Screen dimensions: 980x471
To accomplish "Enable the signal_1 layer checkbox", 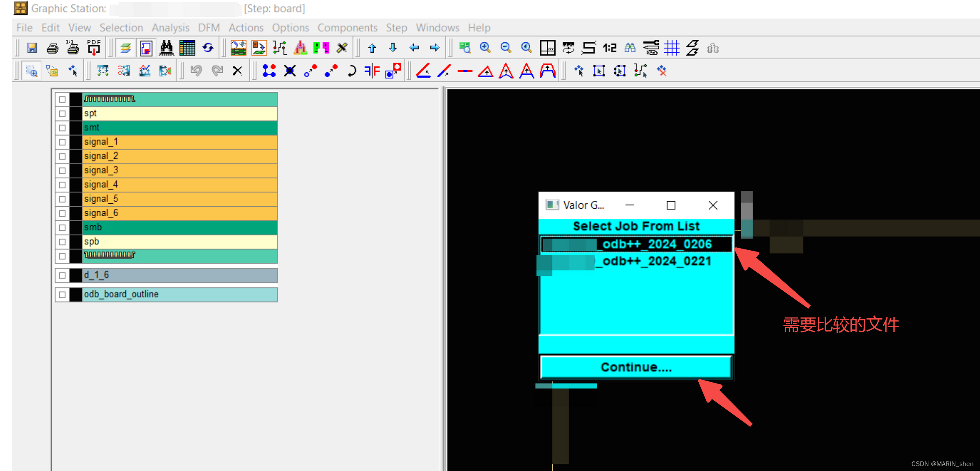I will [62, 142].
